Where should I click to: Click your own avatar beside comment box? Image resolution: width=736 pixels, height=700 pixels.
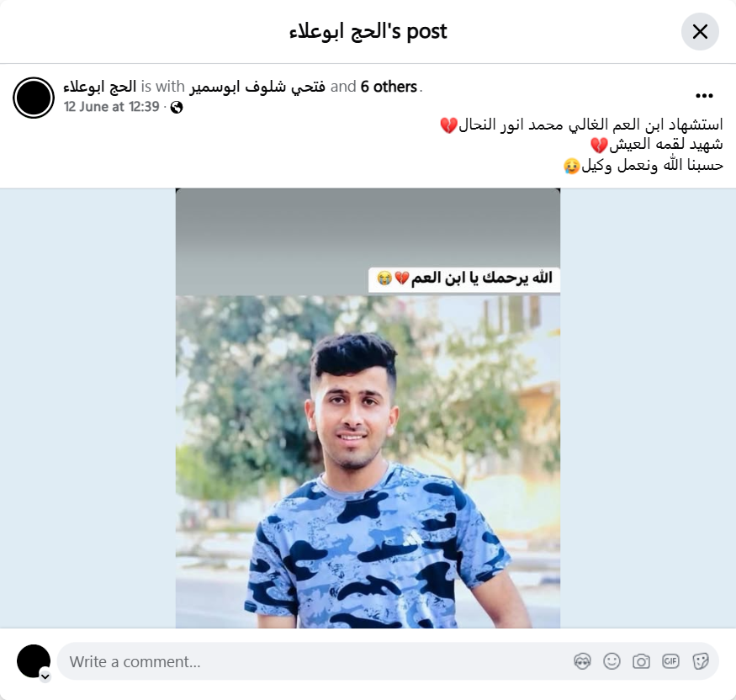click(x=34, y=661)
